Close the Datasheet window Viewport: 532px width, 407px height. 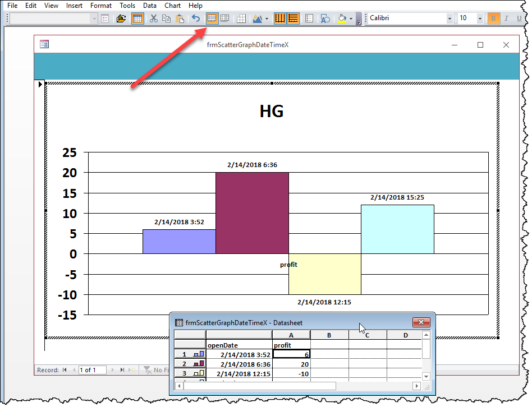tap(421, 322)
